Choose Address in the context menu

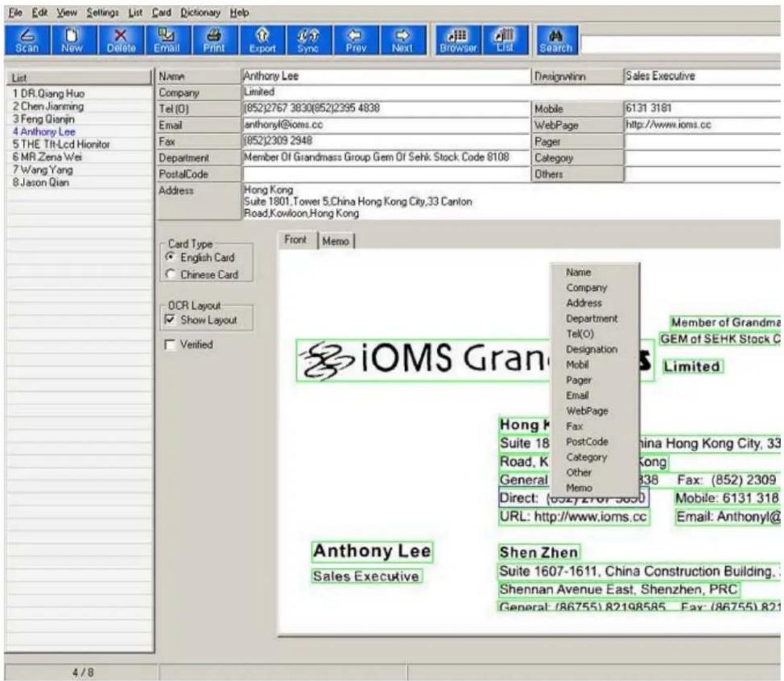tap(594, 303)
